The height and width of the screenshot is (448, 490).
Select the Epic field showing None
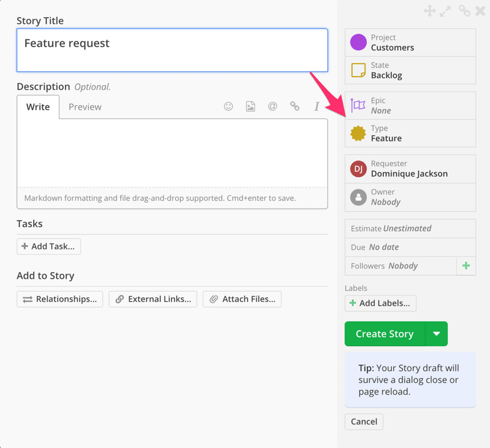410,105
